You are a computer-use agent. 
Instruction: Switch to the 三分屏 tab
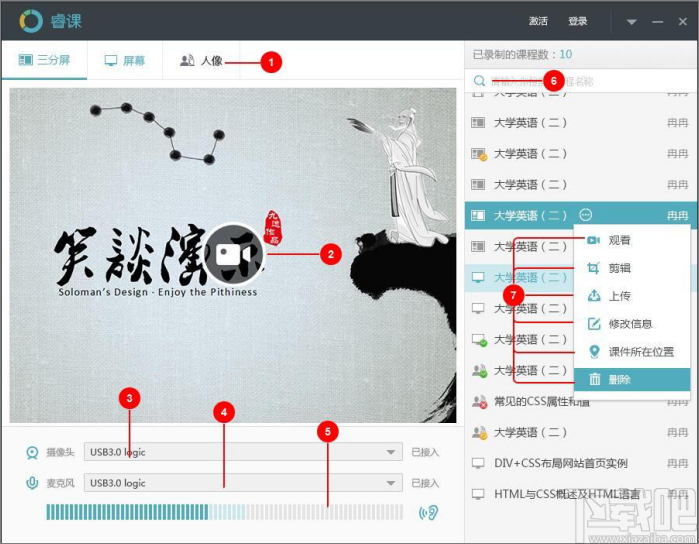click(44, 60)
